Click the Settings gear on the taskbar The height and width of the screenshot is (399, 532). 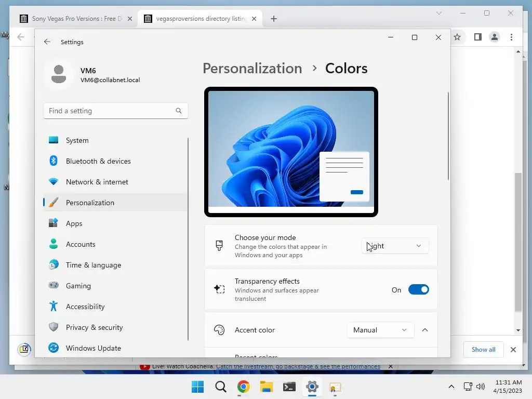coord(312,387)
